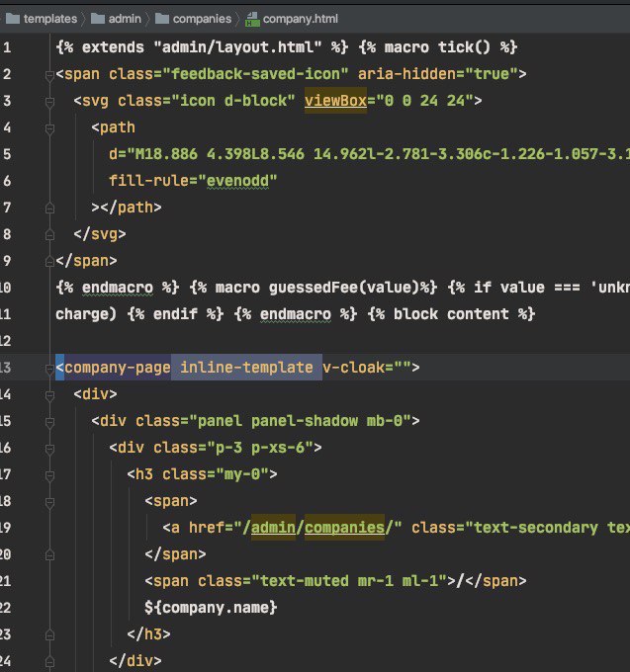Screen dimensions: 630x672
Task: Click the tick() macro name on line 1
Action: pos(464,47)
